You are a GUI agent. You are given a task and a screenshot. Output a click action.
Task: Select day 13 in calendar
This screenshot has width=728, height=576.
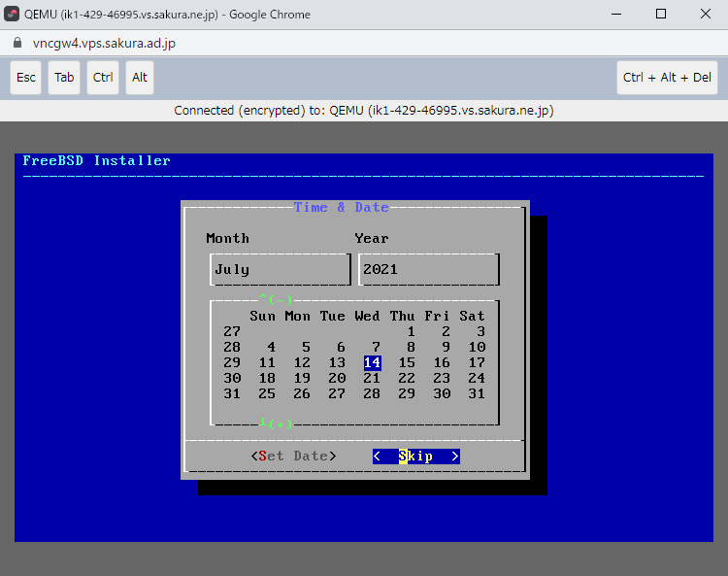pyautogui.click(x=337, y=362)
